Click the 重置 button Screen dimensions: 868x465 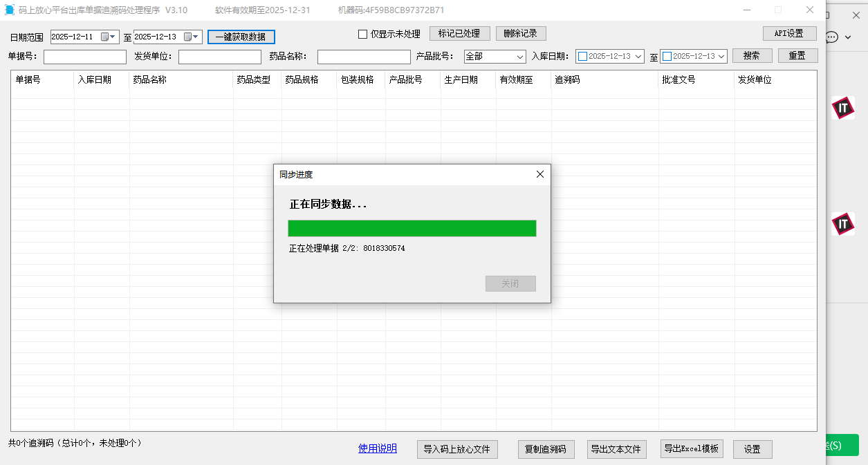798,56
